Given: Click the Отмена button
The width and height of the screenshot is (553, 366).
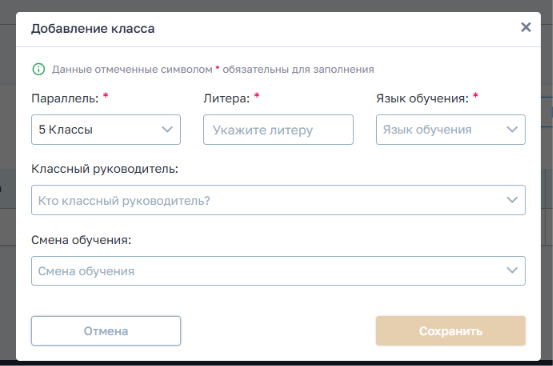Looking at the screenshot, I should (106, 331).
